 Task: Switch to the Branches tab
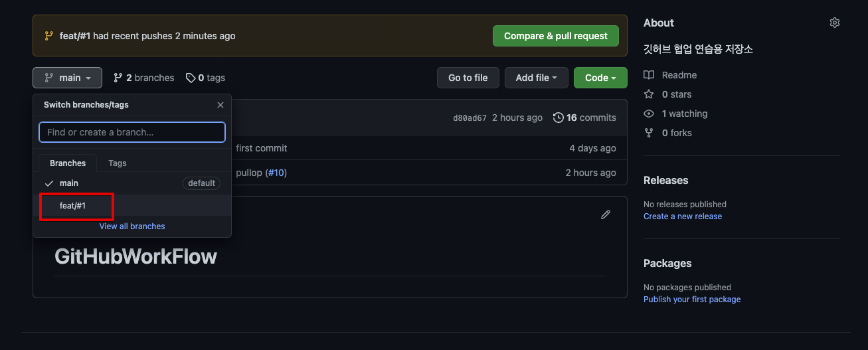[x=68, y=163]
